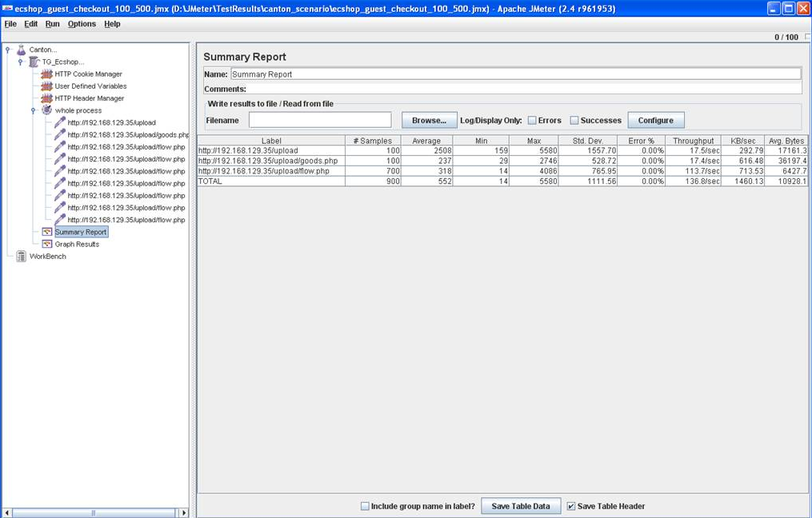Click the Min column header

point(481,141)
